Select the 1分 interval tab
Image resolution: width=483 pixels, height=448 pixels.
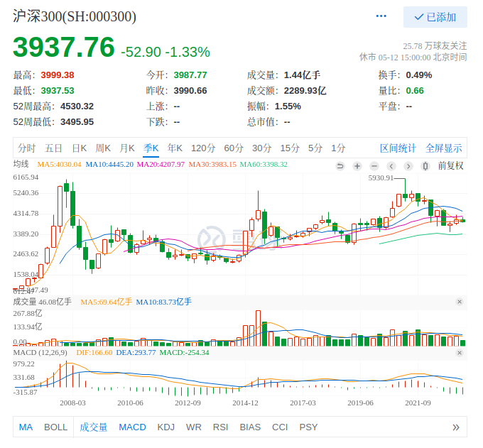[338, 148]
